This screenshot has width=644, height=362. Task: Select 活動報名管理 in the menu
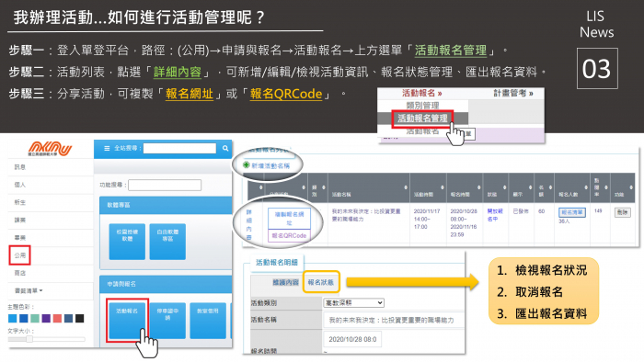point(422,119)
